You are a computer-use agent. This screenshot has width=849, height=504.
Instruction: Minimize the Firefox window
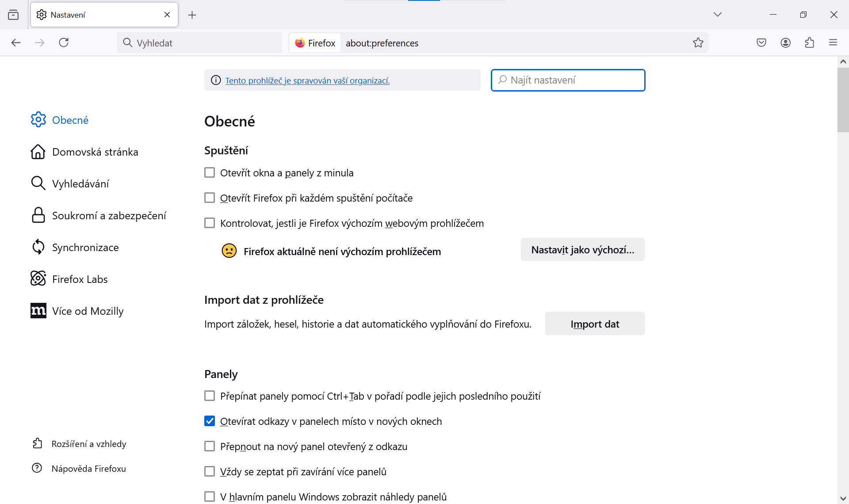[x=773, y=15]
